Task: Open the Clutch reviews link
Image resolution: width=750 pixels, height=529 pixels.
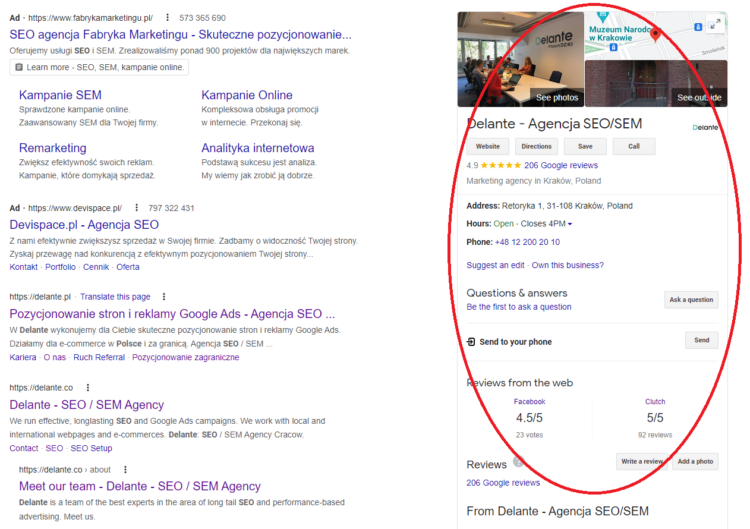Action: (x=655, y=402)
